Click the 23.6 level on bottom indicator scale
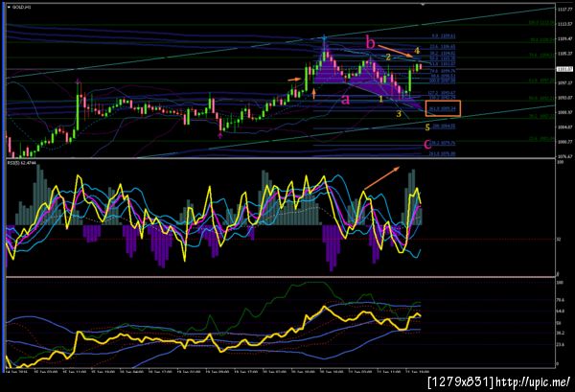This screenshot has height=392, width=575. click(560, 344)
